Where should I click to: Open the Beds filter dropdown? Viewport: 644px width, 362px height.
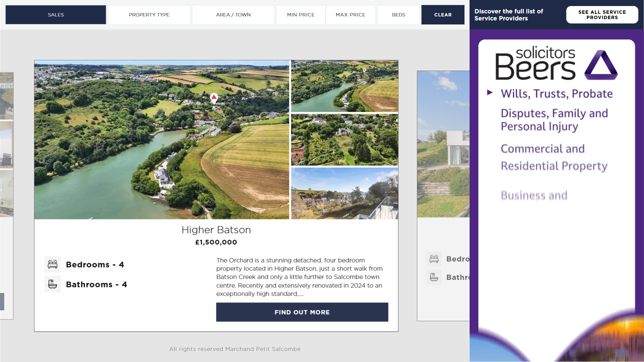point(398,15)
